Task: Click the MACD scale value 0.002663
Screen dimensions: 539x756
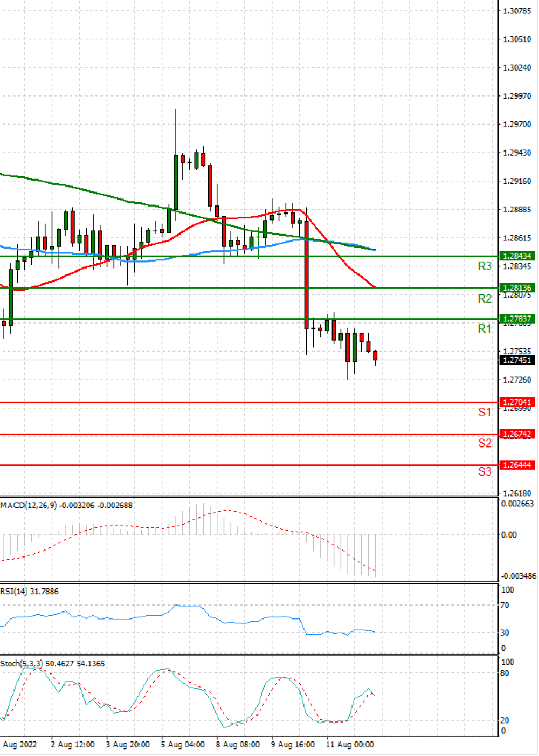Action: pos(517,504)
